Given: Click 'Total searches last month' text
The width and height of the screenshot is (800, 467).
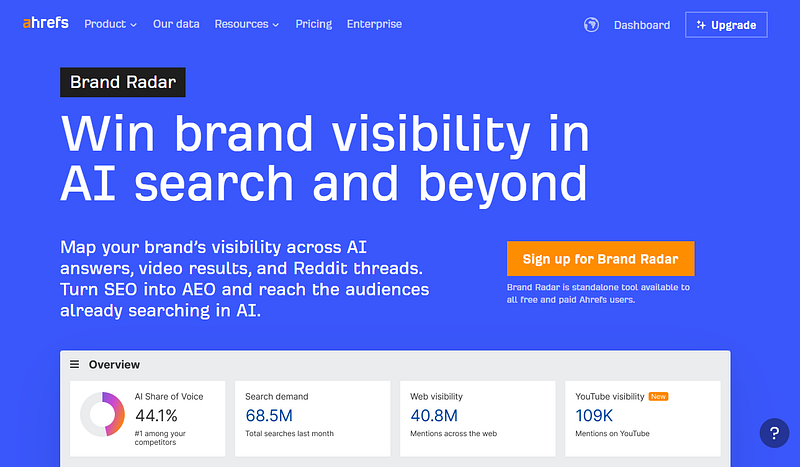Looking at the screenshot, I should pos(289,433).
